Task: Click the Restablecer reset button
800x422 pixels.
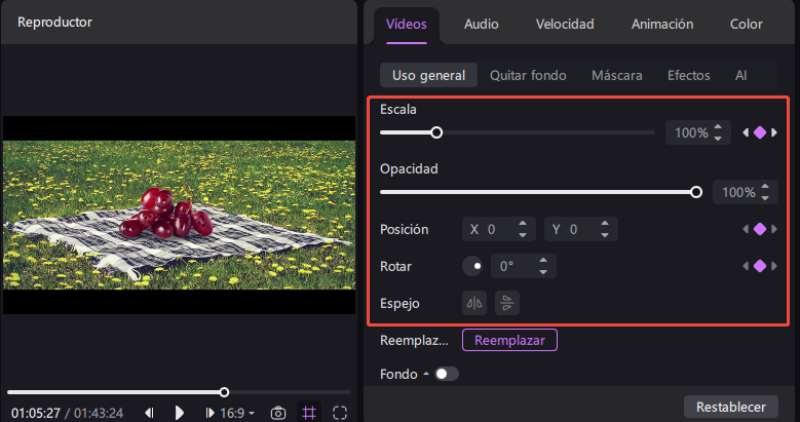Action: 730,406
